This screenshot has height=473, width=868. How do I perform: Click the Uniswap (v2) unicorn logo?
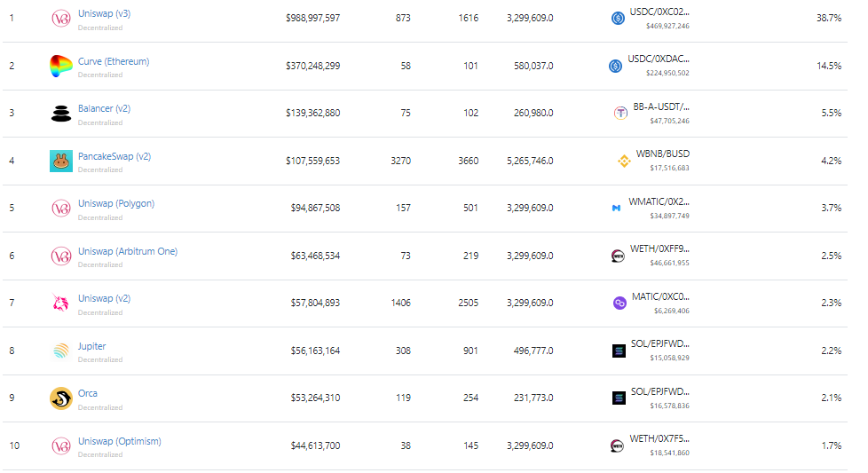pyautogui.click(x=60, y=303)
